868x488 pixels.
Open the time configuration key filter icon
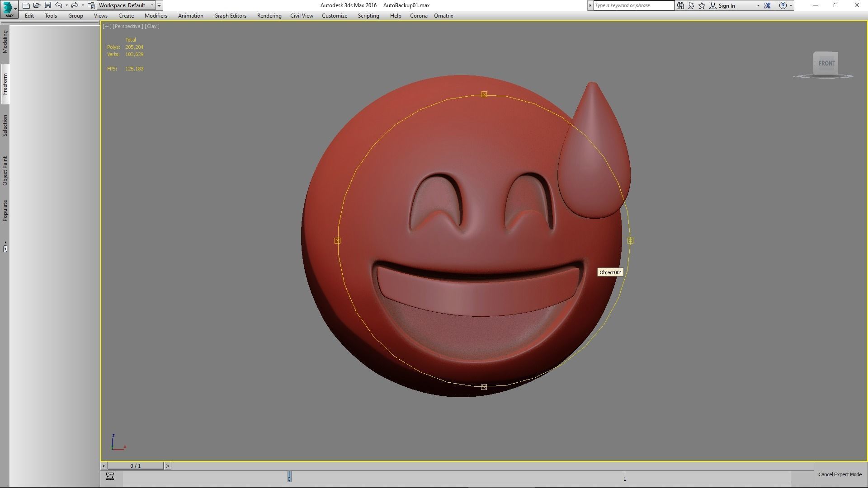pos(110,476)
